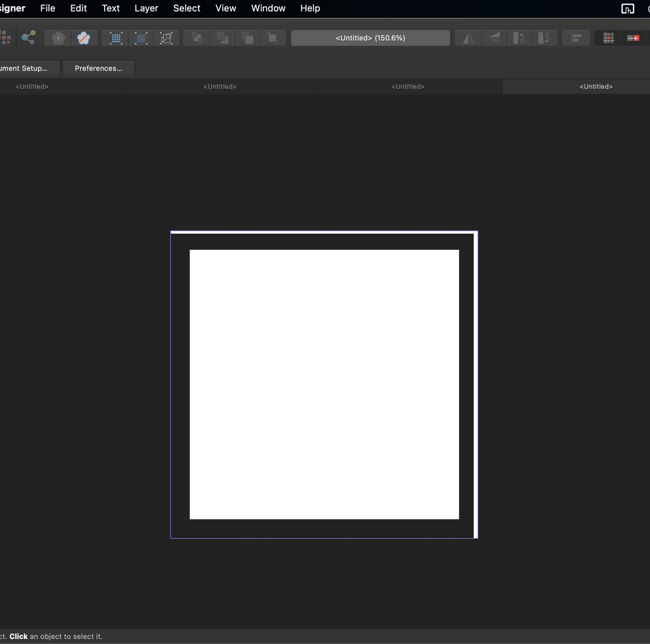Switch to the second Untitled document tab

pyautogui.click(x=220, y=87)
